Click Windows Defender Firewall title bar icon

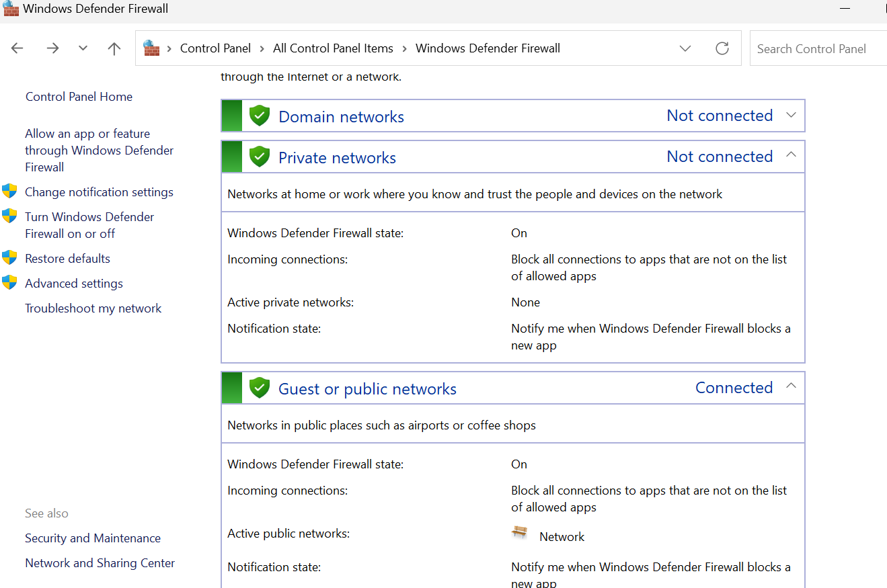[x=10, y=8]
